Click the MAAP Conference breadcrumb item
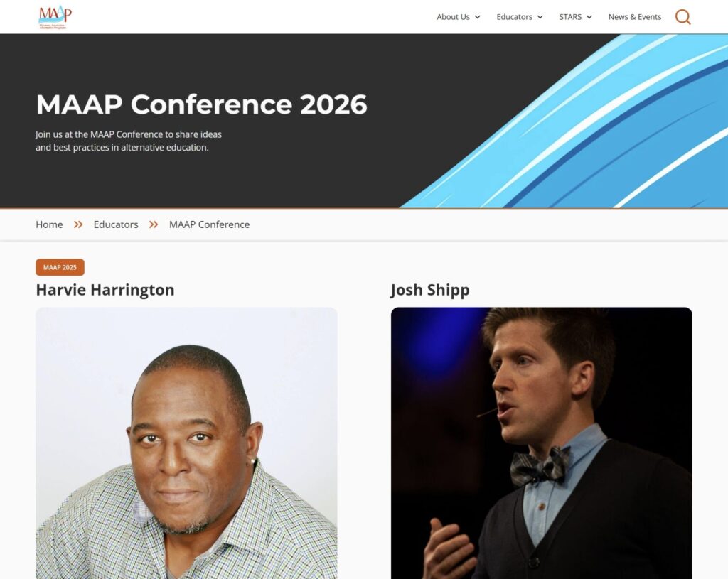 point(210,224)
